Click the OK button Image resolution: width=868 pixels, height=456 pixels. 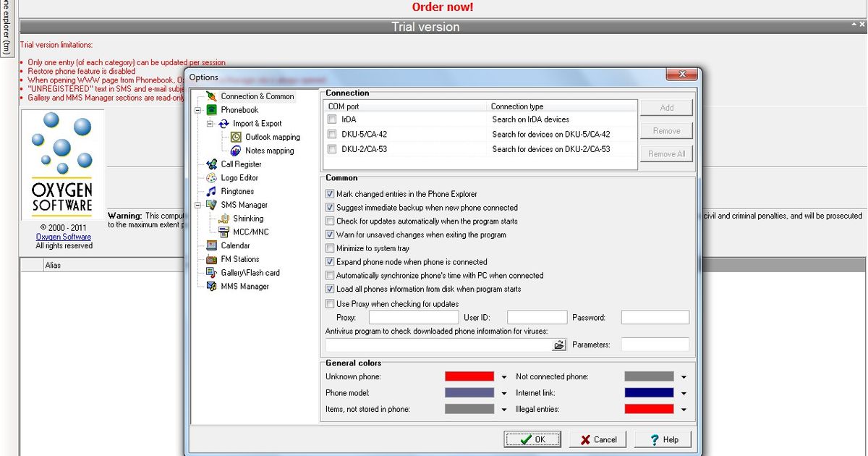click(x=532, y=439)
